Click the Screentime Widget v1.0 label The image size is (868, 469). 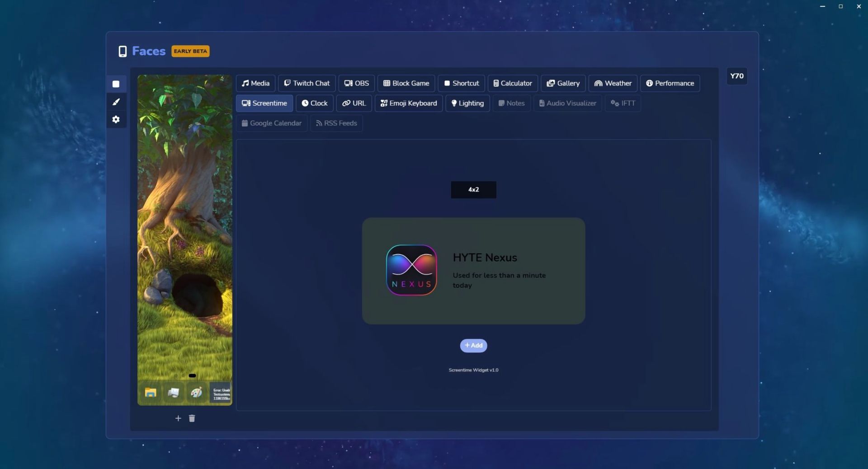pos(473,370)
